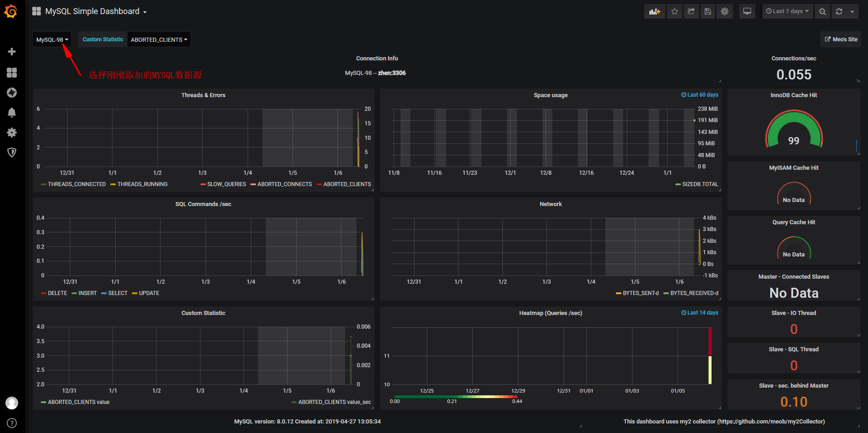Open dashboard settings gear in toolbar
Image resolution: width=868 pixels, height=433 pixels.
[x=725, y=11]
